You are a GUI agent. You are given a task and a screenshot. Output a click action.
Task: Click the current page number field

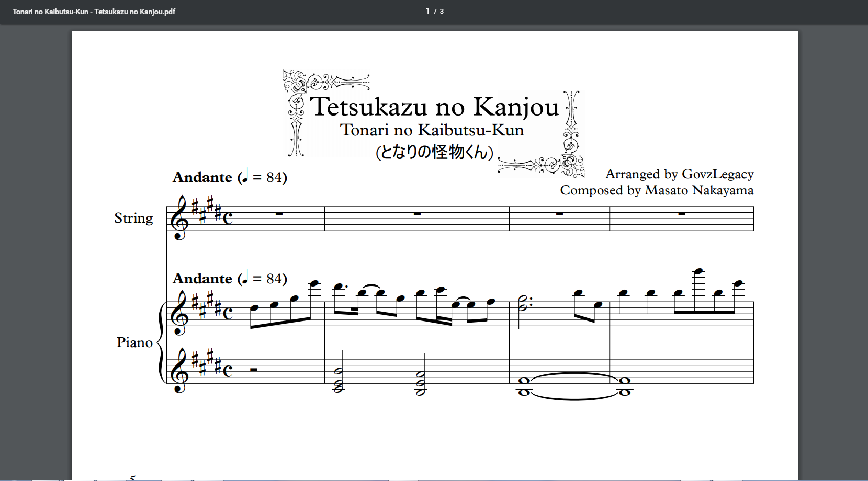(x=427, y=11)
